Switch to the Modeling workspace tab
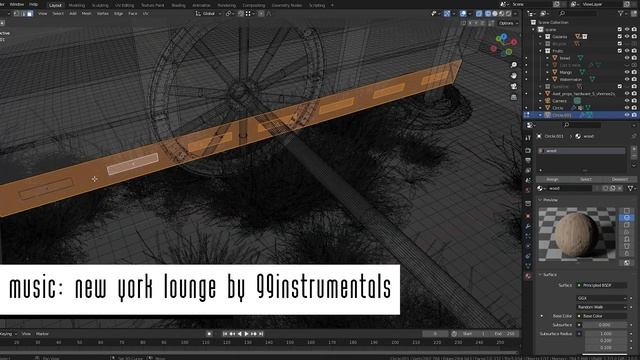Screen dimensions: 640x360 [77, 5]
